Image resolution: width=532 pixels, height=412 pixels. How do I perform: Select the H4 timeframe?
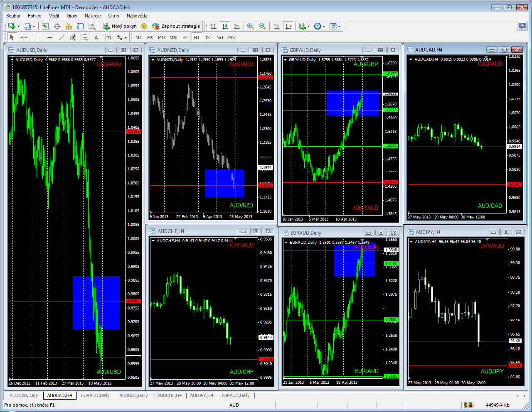click(x=197, y=37)
